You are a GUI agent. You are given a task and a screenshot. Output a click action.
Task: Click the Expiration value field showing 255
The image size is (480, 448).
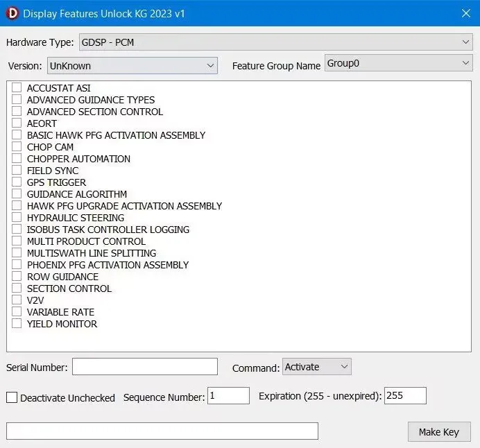tap(405, 396)
